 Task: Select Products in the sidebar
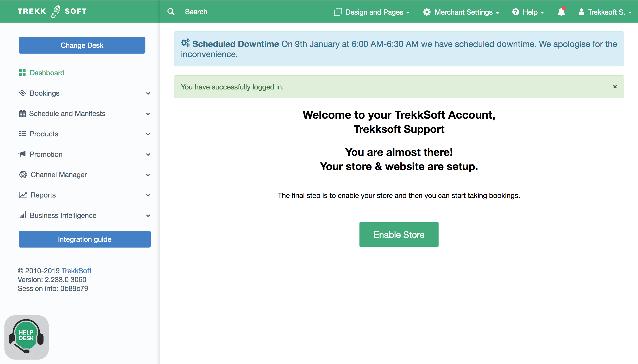44,134
